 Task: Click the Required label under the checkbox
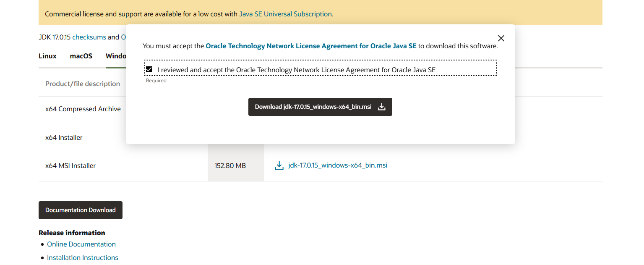pos(156,81)
